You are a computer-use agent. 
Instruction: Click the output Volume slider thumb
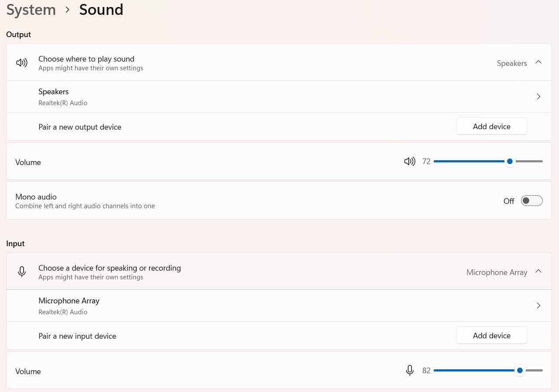tap(510, 162)
